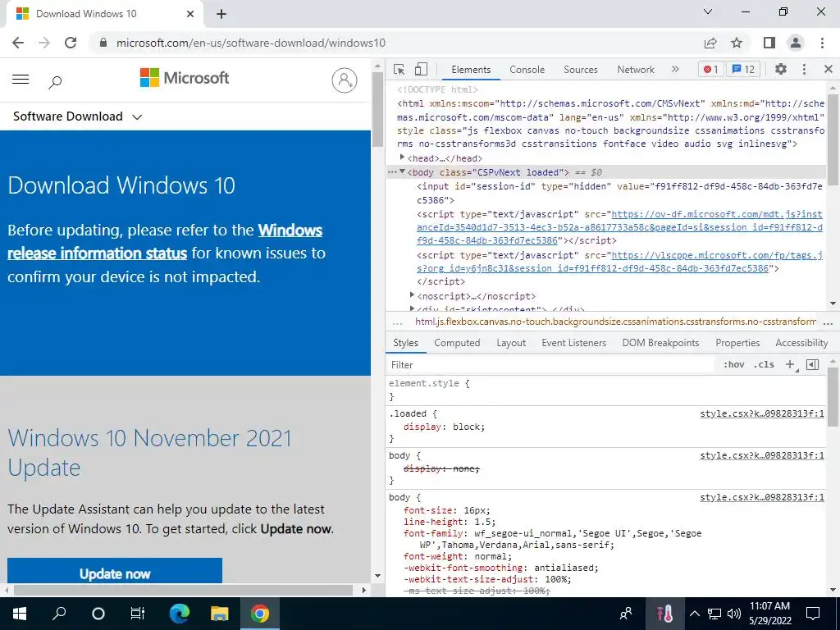
Task: Open the volume control in system tray
Action: [x=734, y=614]
